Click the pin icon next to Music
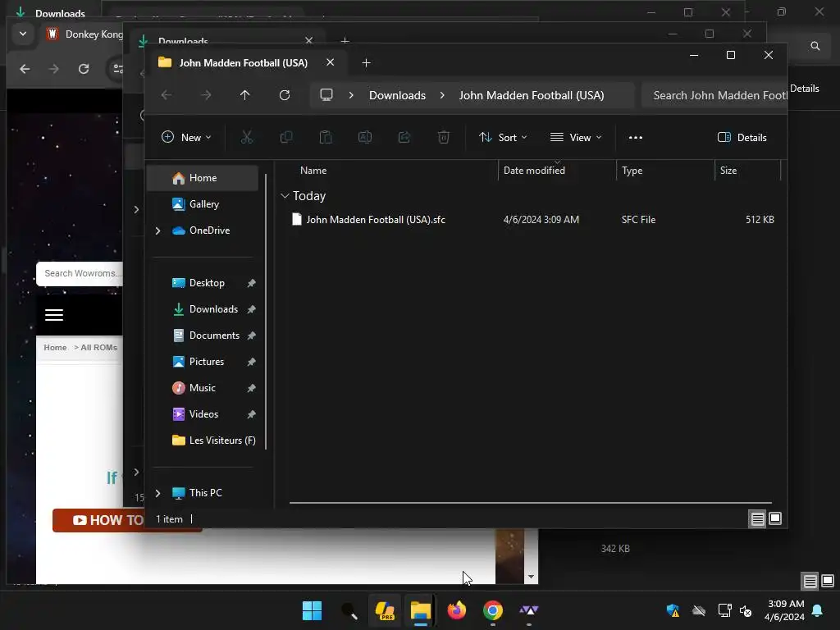This screenshot has height=630, width=840. coord(251,388)
